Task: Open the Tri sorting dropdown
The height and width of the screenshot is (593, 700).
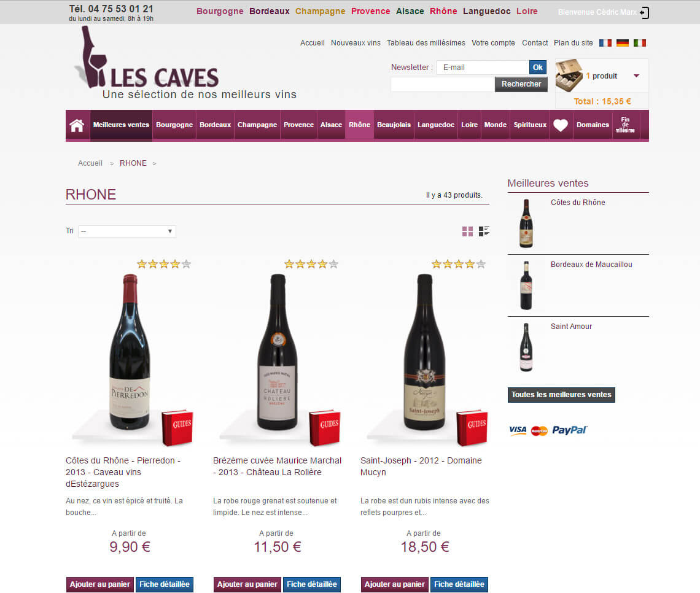Action: click(x=127, y=231)
